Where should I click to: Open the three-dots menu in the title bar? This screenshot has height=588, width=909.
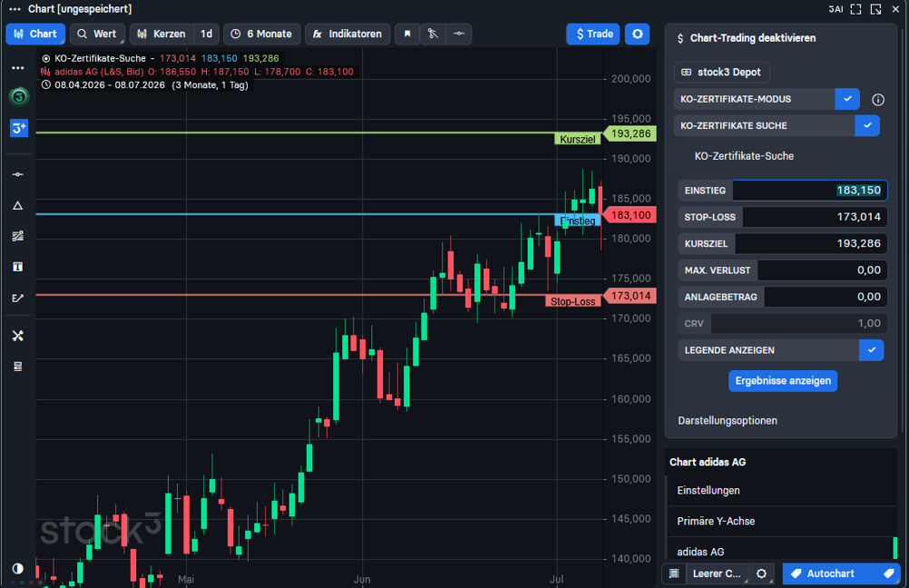click(x=15, y=9)
